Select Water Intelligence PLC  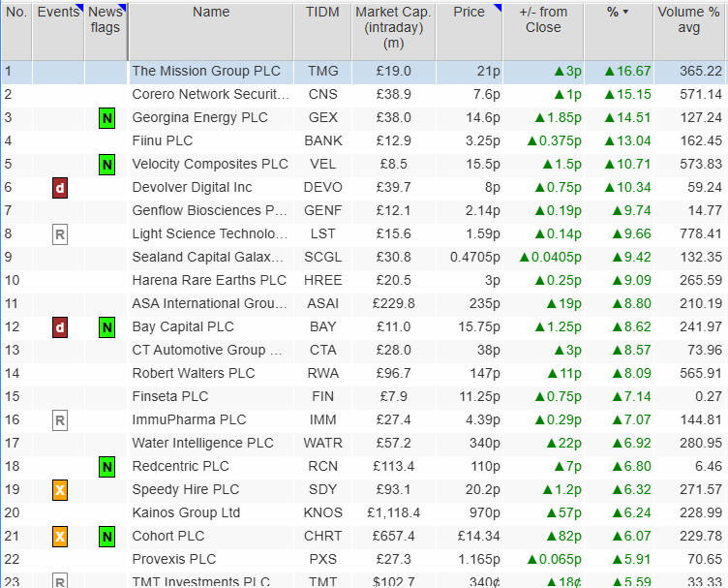point(202,443)
